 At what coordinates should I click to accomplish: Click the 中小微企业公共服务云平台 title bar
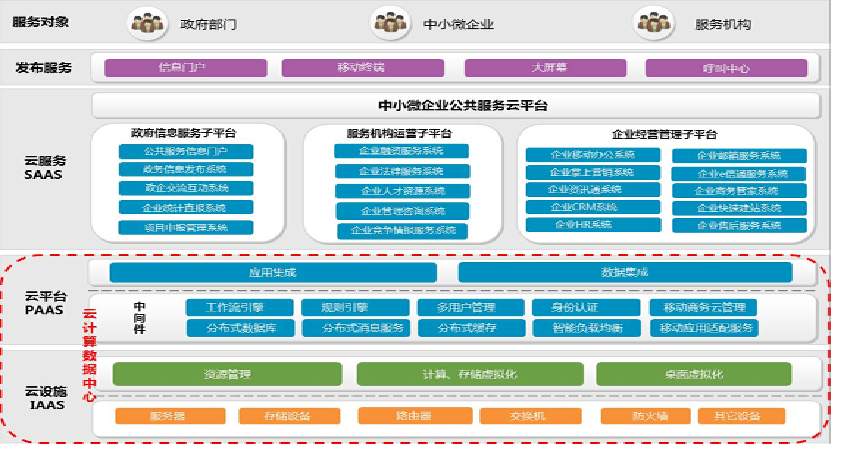tap(456, 105)
